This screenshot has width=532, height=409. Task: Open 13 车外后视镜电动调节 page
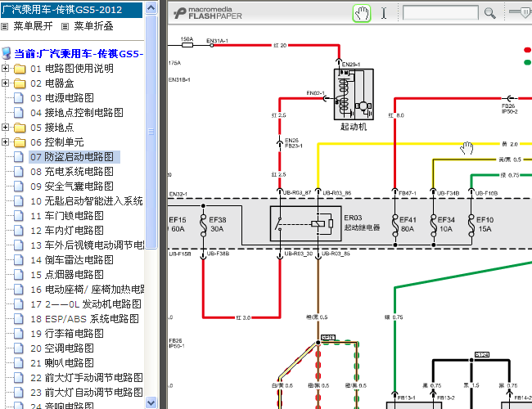tap(88, 245)
